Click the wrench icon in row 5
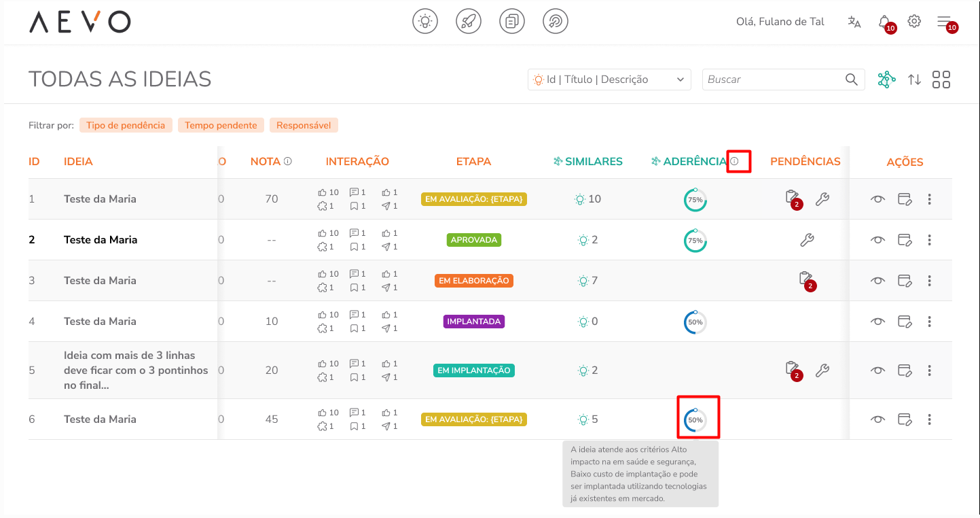 822,370
